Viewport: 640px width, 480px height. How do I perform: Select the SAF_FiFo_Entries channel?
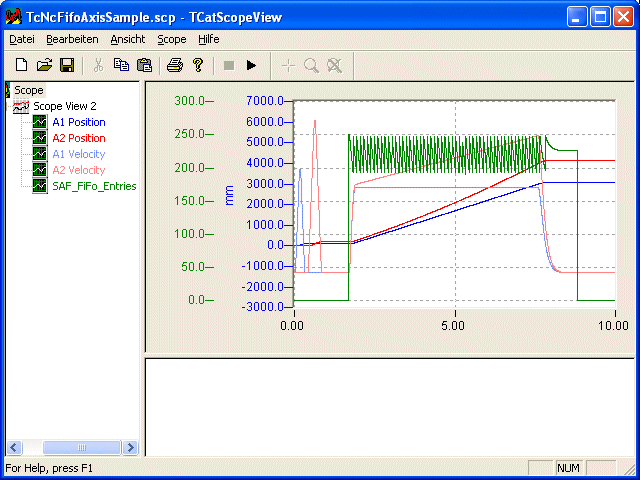click(94, 186)
